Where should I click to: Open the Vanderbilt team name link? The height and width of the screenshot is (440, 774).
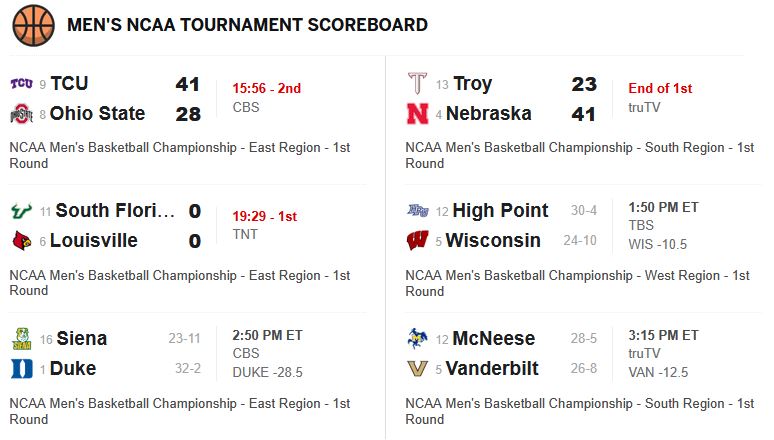click(x=492, y=369)
